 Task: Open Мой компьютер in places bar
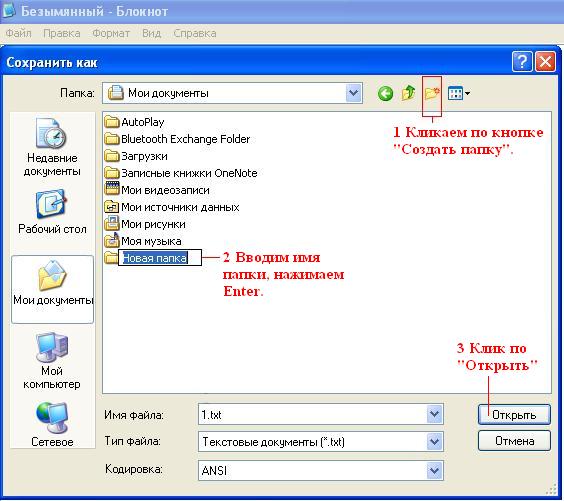coord(52,361)
